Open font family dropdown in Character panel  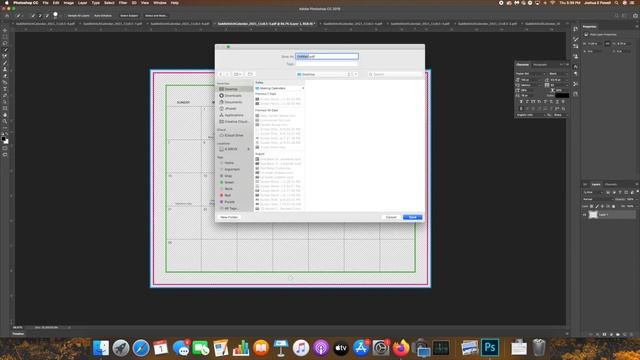coord(531,74)
